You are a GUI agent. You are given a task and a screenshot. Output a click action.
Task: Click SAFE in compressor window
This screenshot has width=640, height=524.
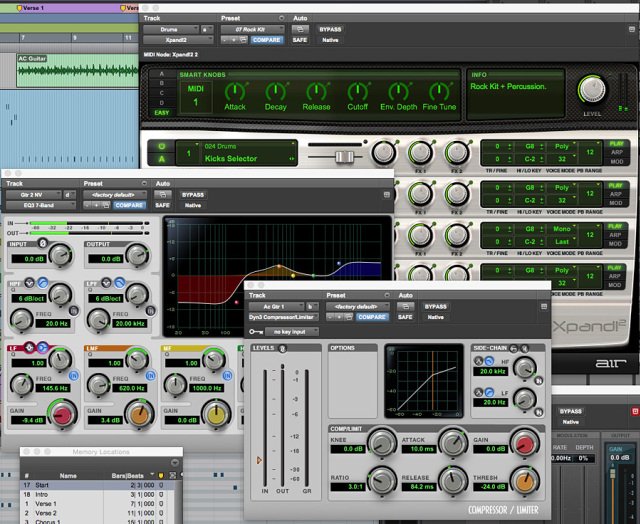click(x=405, y=317)
